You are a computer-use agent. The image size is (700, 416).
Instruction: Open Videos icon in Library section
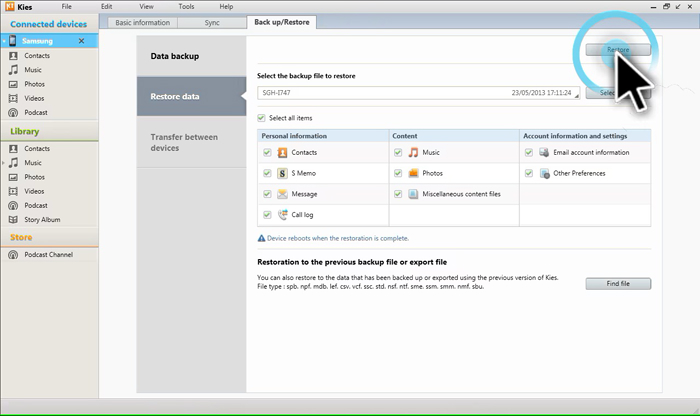[x=13, y=191]
